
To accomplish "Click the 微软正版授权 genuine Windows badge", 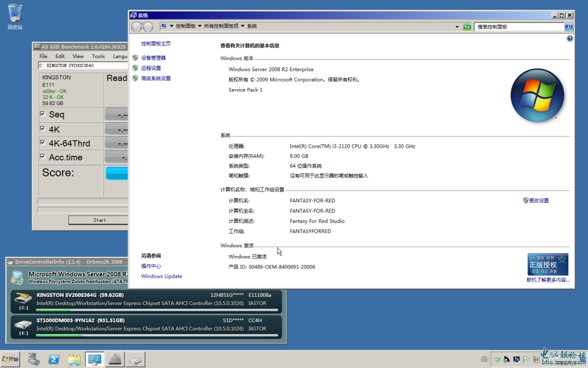I will pos(547,264).
